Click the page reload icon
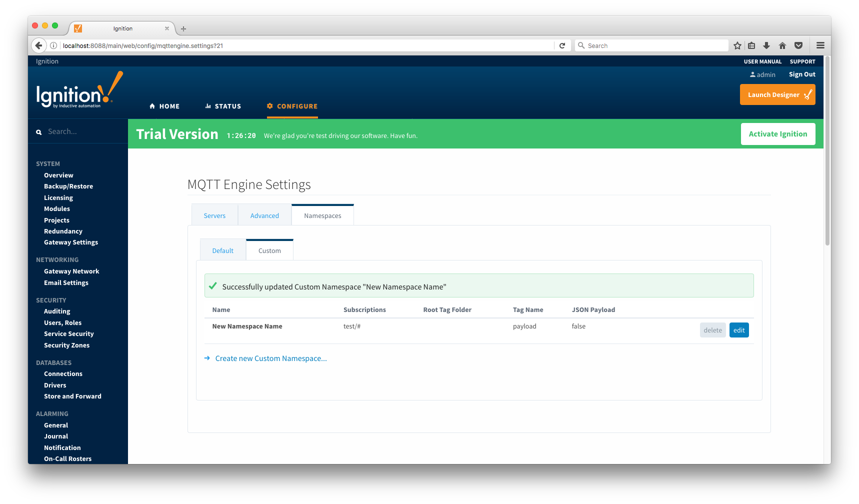 562,45
